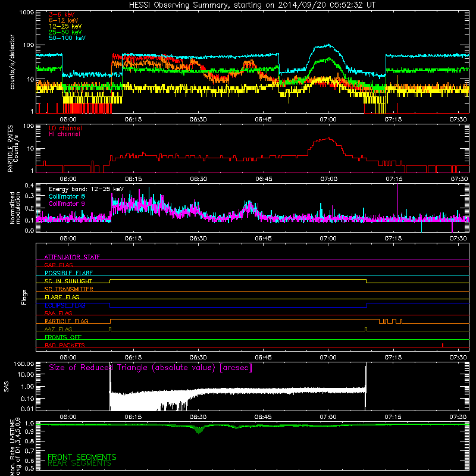Click the green '25-50 keV' legend label

[x=65, y=32]
